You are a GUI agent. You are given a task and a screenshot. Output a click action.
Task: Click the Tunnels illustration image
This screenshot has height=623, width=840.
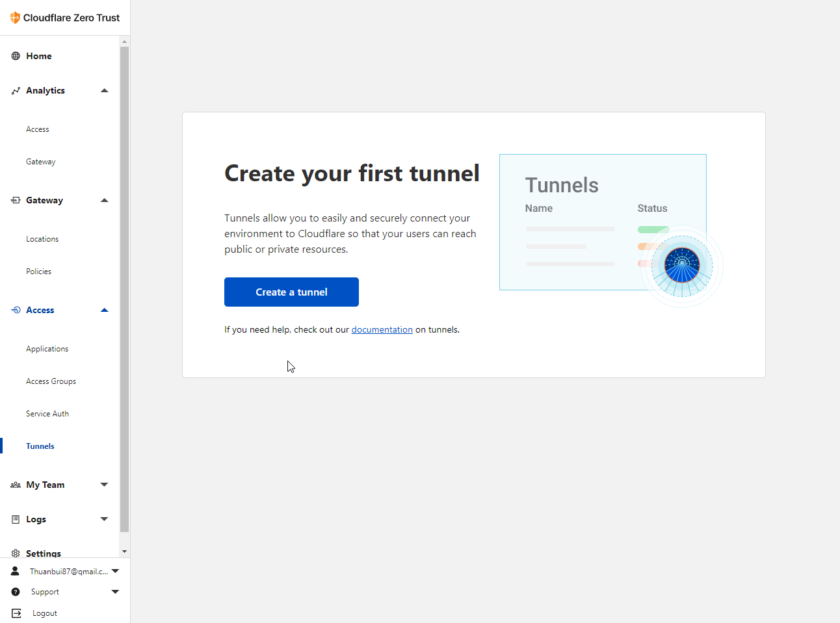point(611,230)
